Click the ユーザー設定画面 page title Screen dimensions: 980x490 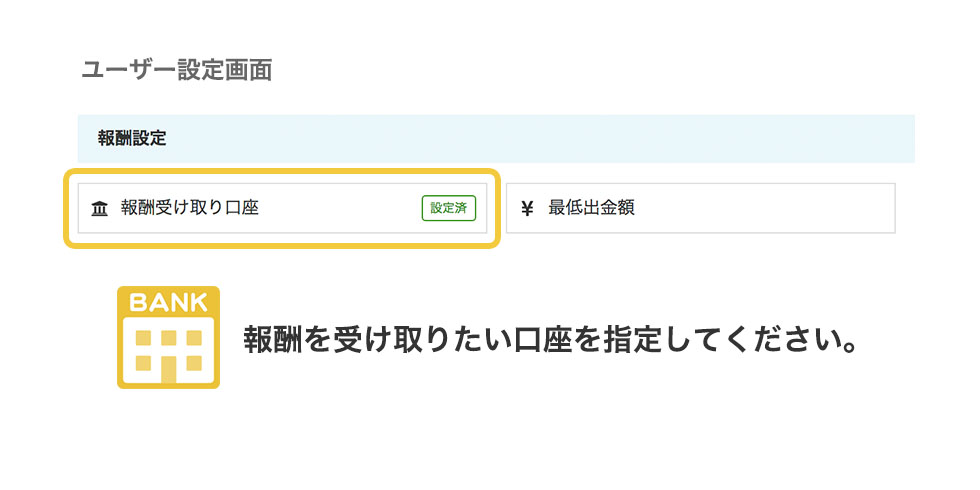[x=177, y=70]
